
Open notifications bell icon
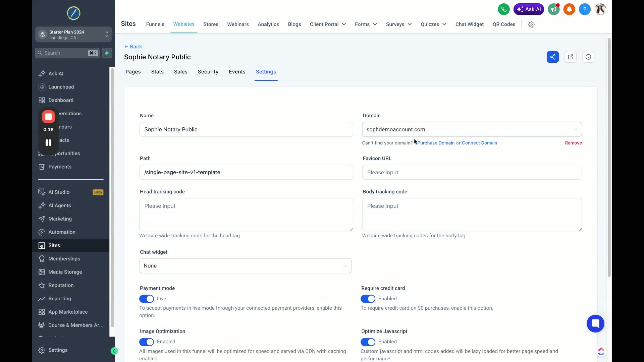[x=569, y=9]
